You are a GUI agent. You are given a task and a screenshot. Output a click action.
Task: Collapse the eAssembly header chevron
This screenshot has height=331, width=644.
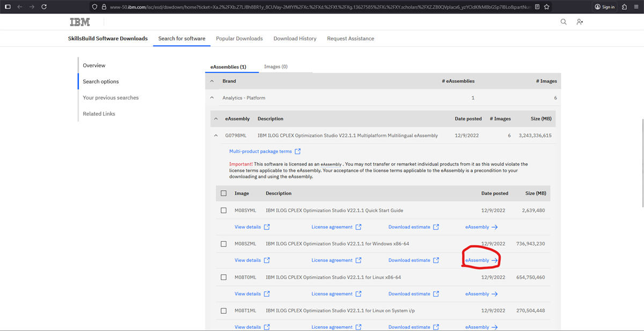(x=216, y=119)
